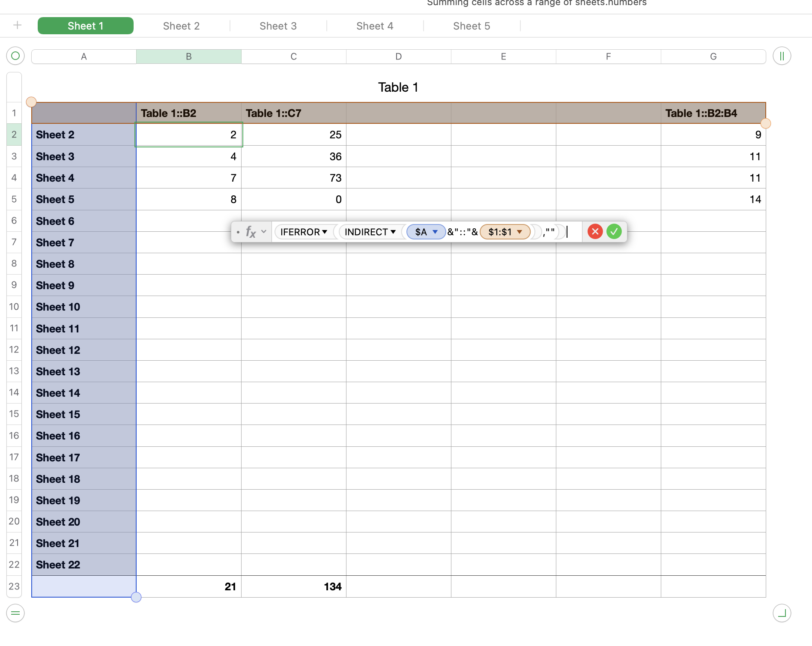Open the IFERROR function token dropdown
This screenshot has width=812, height=646.
pos(325,232)
